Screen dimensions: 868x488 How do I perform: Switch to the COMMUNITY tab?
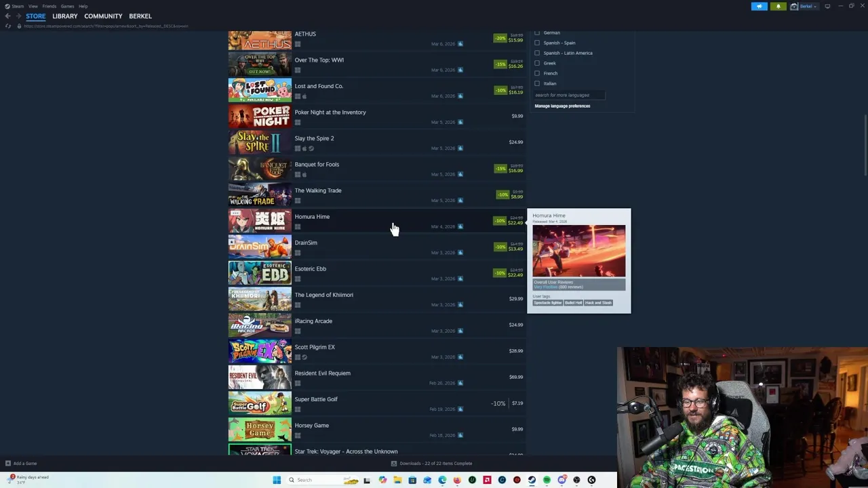point(103,16)
